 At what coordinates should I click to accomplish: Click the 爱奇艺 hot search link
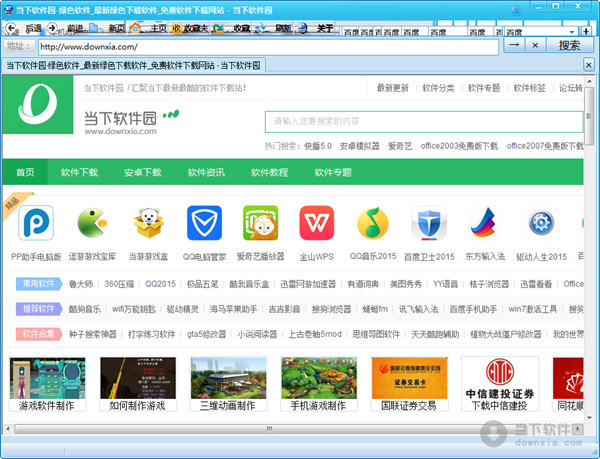(400, 146)
